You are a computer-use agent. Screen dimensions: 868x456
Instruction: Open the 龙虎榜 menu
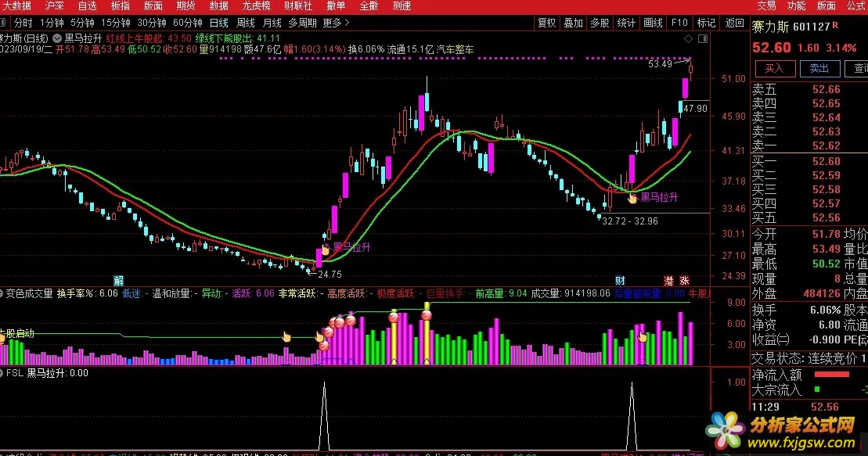pyautogui.click(x=256, y=6)
